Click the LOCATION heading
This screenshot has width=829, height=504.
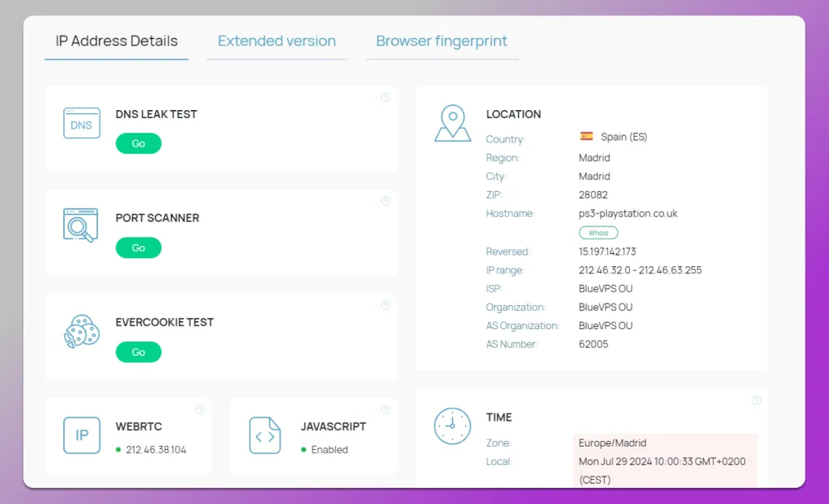[x=513, y=114]
